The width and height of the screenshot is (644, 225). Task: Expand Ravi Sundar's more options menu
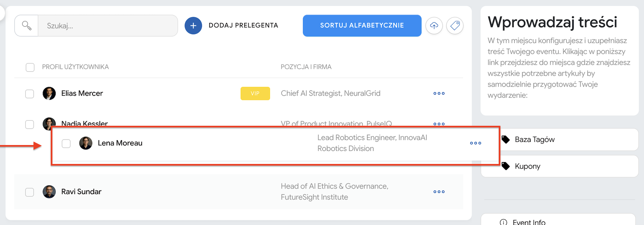[x=439, y=192]
